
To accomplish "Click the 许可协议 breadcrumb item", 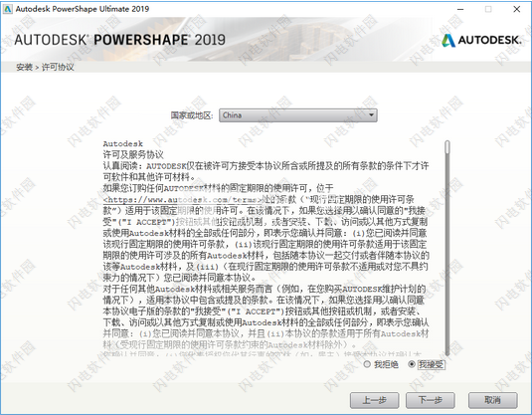I will [58, 68].
